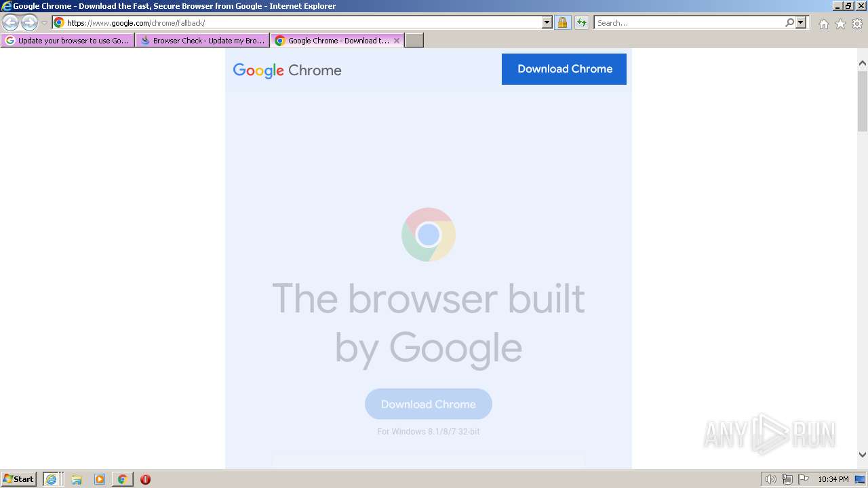868x488 pixels.
Task: Close the Google Chrome download tab
Action: coord(397,41)
